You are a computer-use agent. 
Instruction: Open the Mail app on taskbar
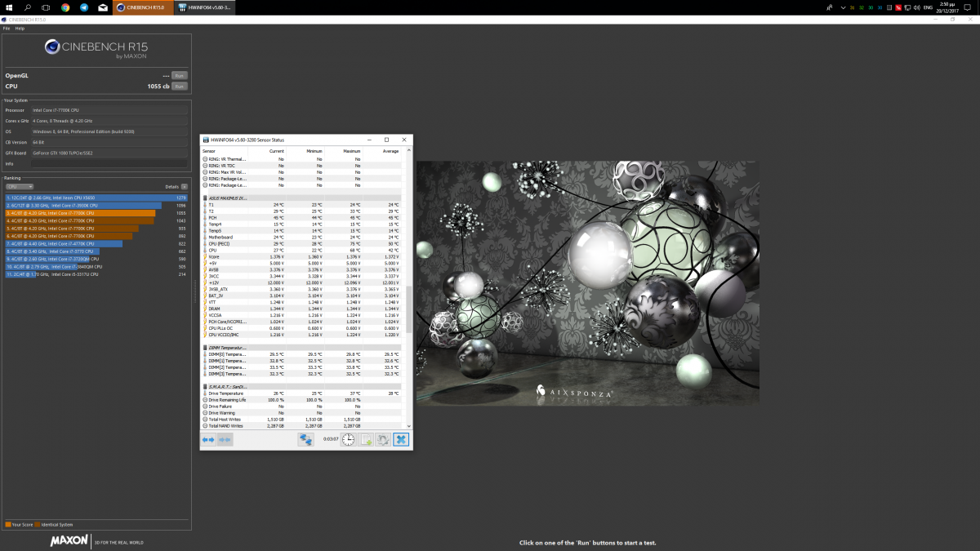(103, 7)
